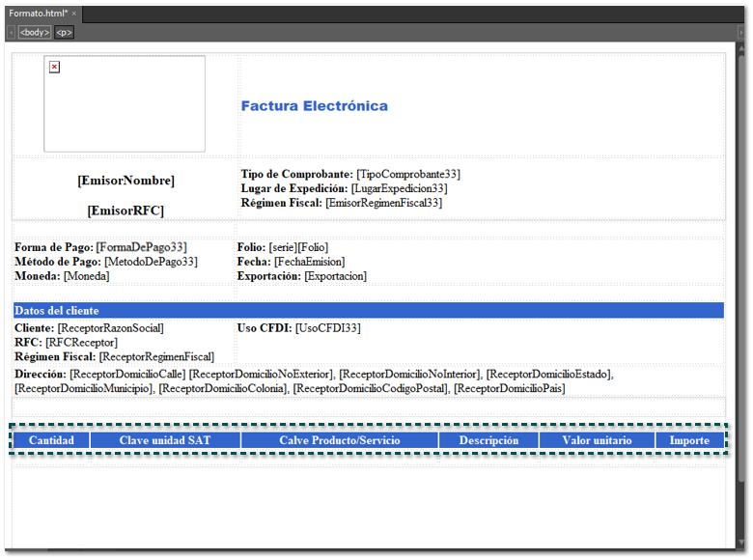Click the Valor unitario header cell
This screenshot has width=753, height=560.
597,440
